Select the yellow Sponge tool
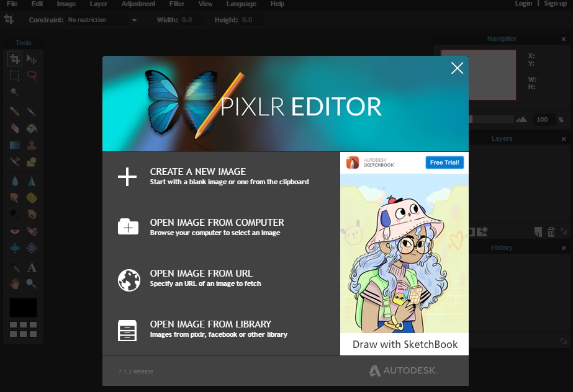 tap(32, 198)
